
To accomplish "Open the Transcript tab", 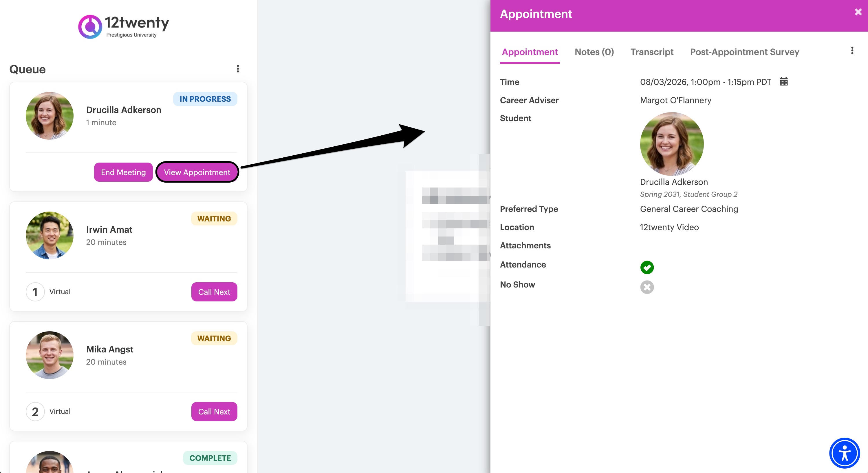I will 652,52.
